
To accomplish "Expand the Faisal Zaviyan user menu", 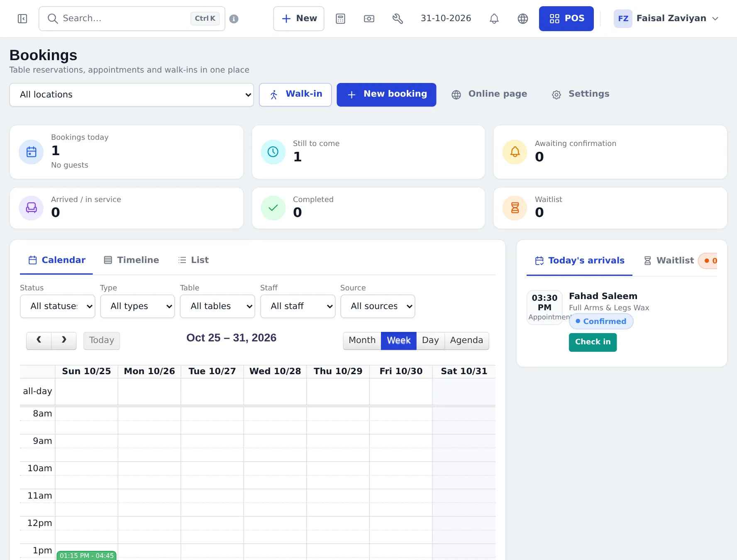I will 667,19.
